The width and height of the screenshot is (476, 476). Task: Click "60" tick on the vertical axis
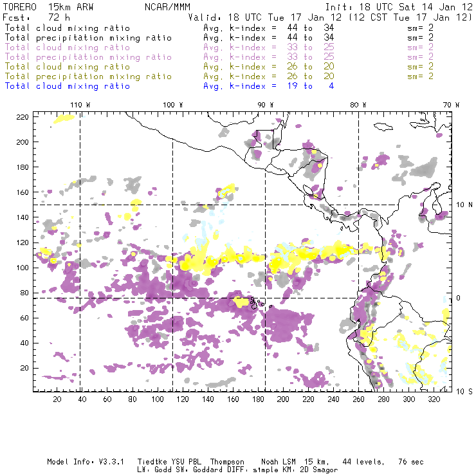(x=24, y=318)
